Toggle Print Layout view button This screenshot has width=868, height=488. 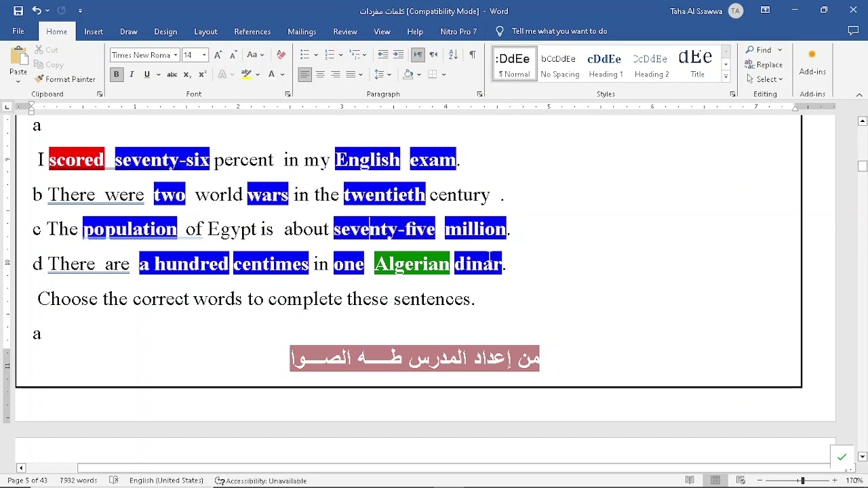point(715,481)
